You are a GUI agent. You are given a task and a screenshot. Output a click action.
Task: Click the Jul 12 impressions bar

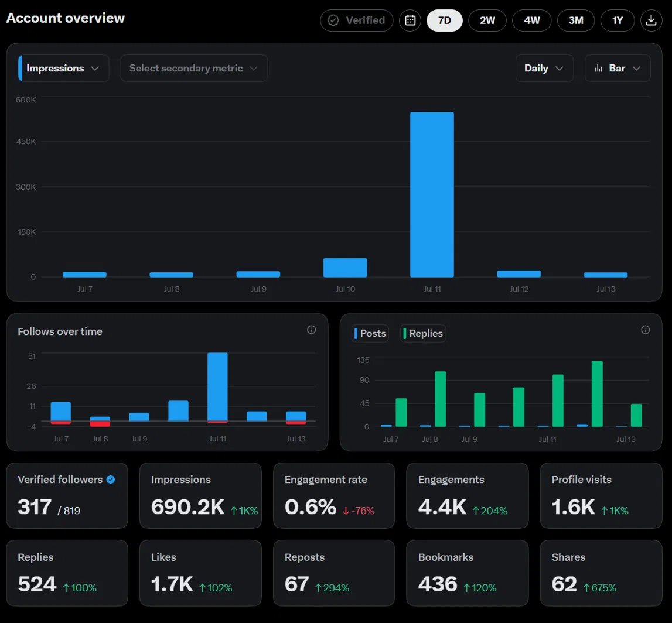(519, 274)
